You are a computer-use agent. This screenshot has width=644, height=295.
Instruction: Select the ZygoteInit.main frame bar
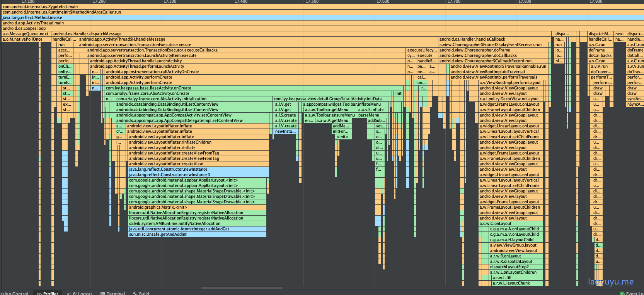point(323,7)
